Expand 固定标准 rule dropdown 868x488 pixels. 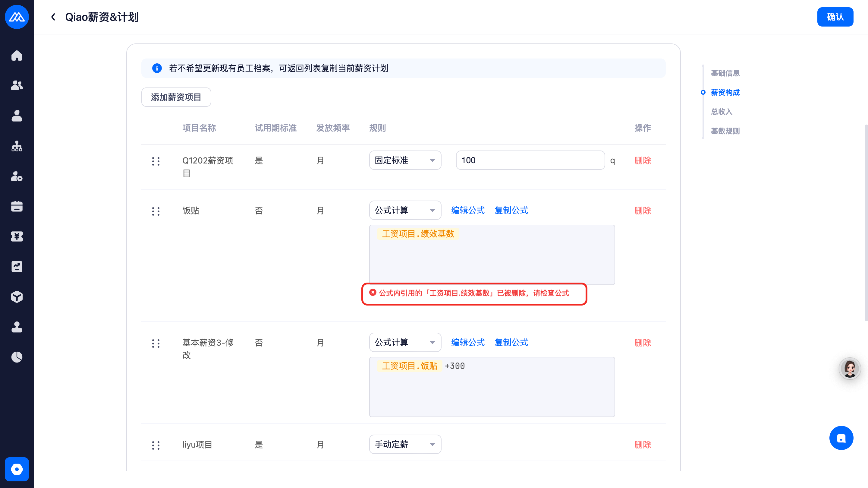point(405,160)
